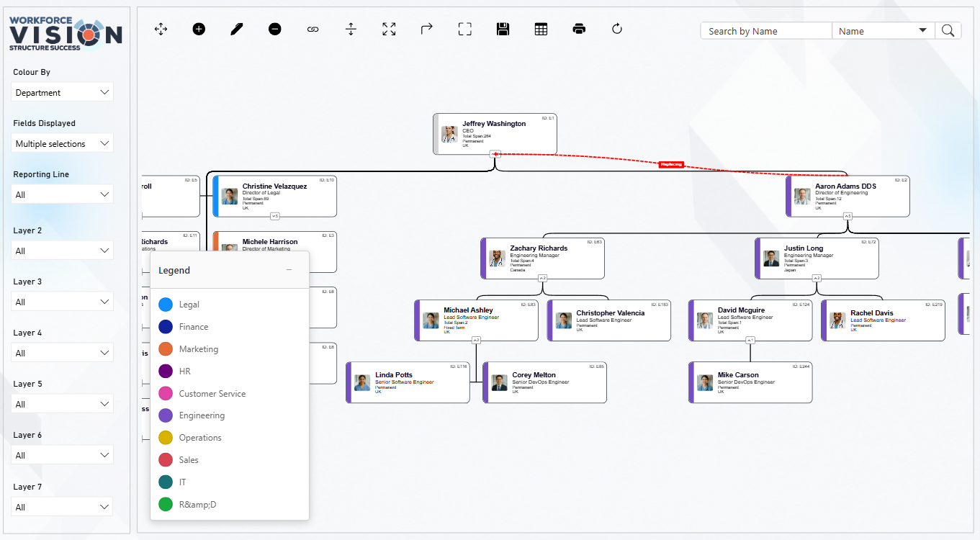Click the Legal blue legend swatch

point(166,305)
